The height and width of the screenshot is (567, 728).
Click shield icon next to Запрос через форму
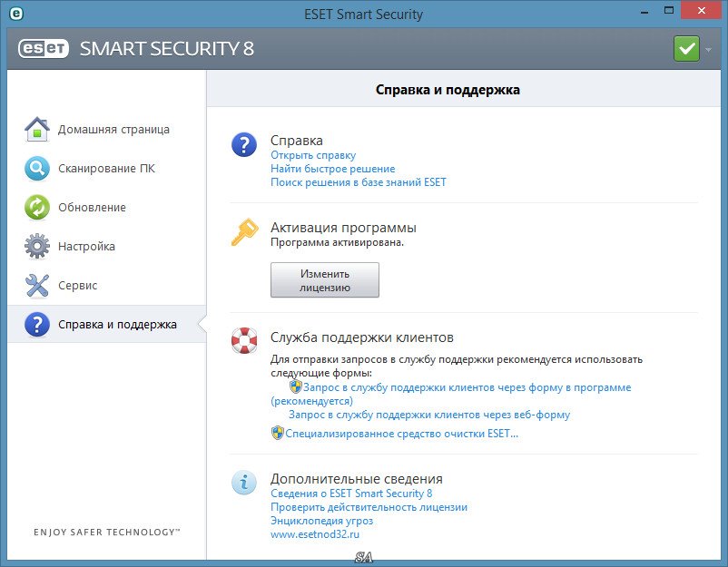[x=295, y=386]
